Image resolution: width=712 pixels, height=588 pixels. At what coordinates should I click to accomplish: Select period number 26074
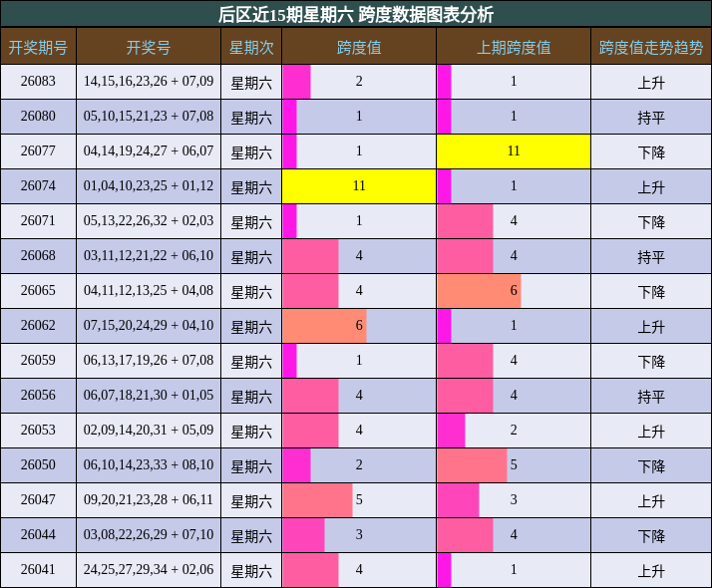[38, 186]
